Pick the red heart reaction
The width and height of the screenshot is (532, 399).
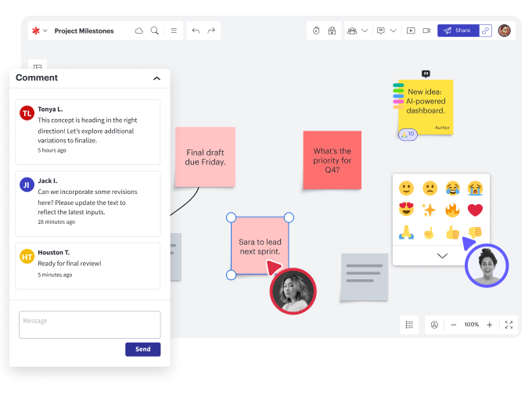tap(475, 210)
